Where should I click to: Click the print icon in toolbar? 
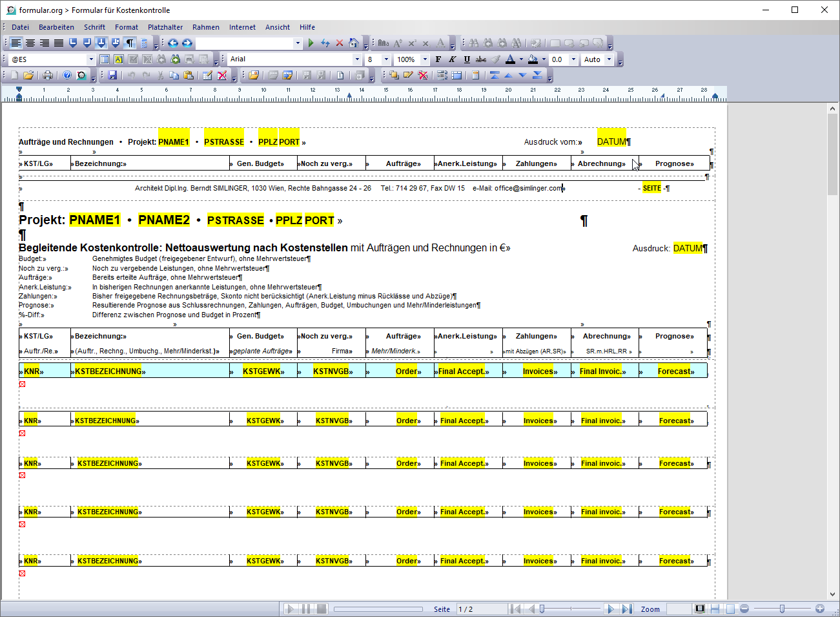click(x=48, y=76)
